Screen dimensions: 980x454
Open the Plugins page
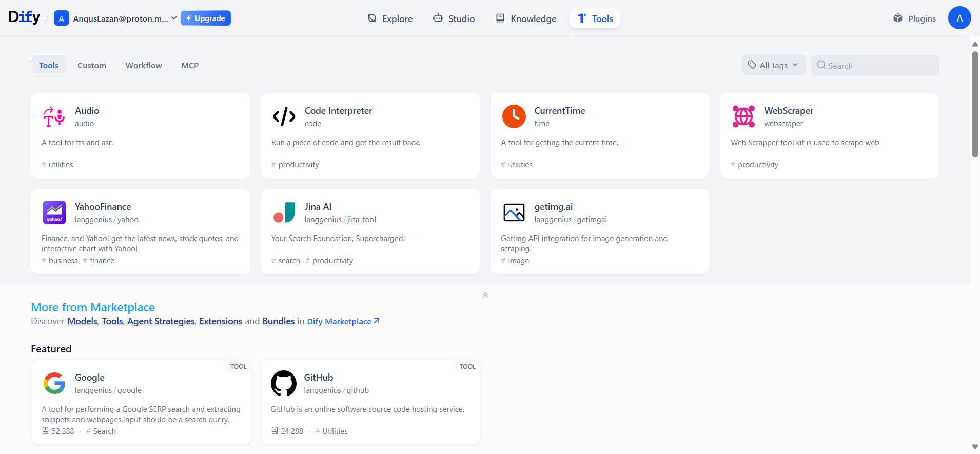click(x=914, y=18)
